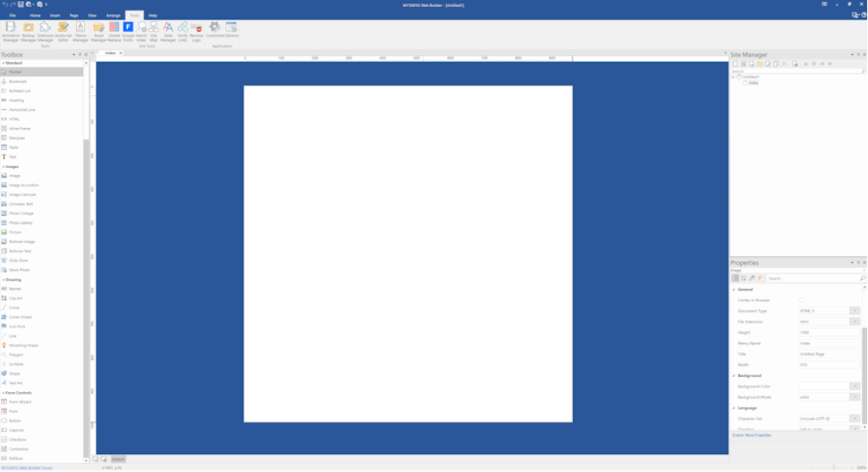The height and width of the screenshot is (472, 868).
Task: Select the Default breakpoint button
Action: point(119,459)
